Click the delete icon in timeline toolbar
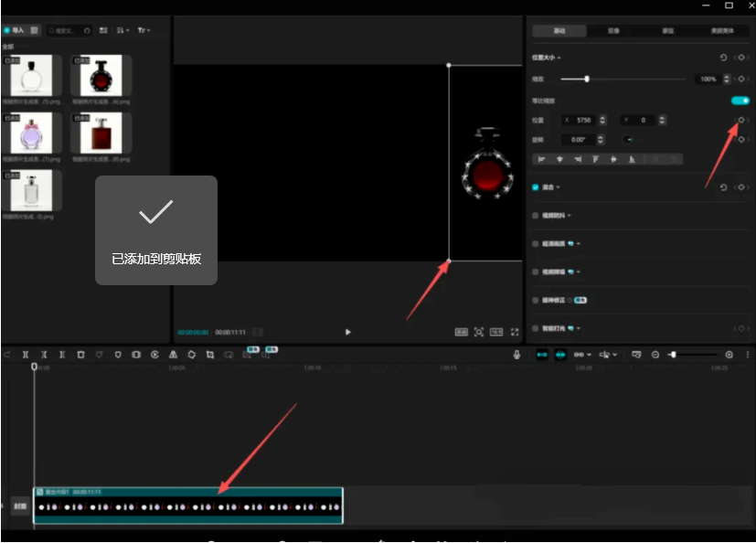This screenshot has width=756, height=543. (x=80, y=355)
